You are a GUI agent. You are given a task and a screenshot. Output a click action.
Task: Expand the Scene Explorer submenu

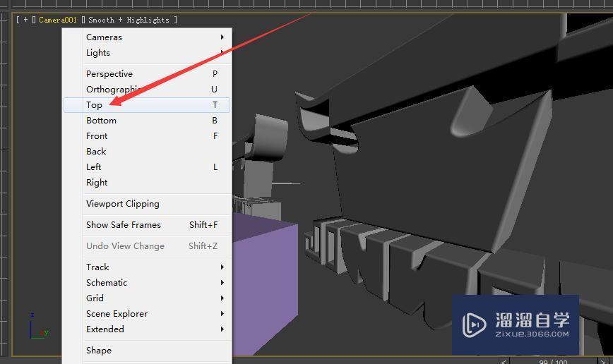[x=147, y=314]
